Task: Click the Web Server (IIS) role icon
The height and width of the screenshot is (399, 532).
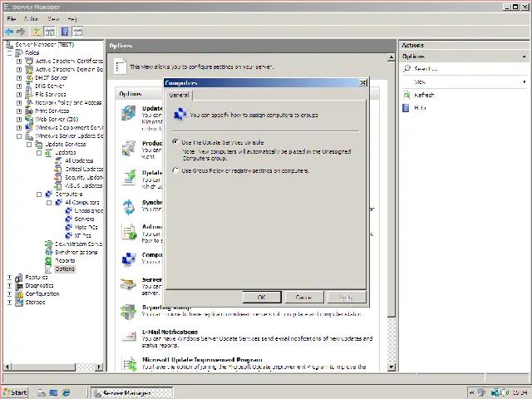Action: click(x=30, y=119)
